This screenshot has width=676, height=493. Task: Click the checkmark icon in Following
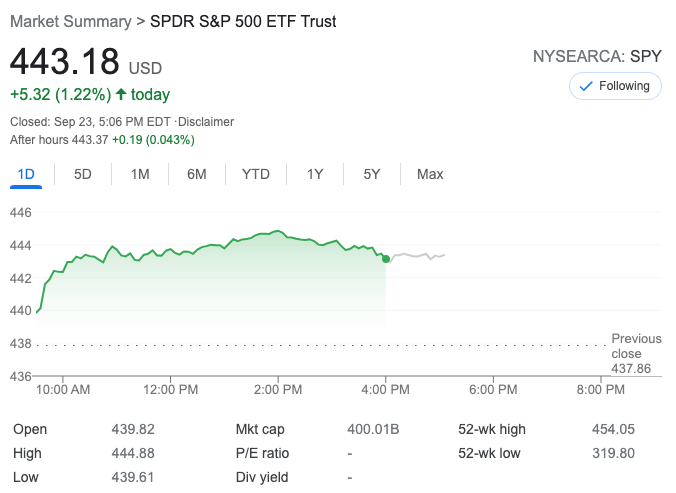click(585, 86)
